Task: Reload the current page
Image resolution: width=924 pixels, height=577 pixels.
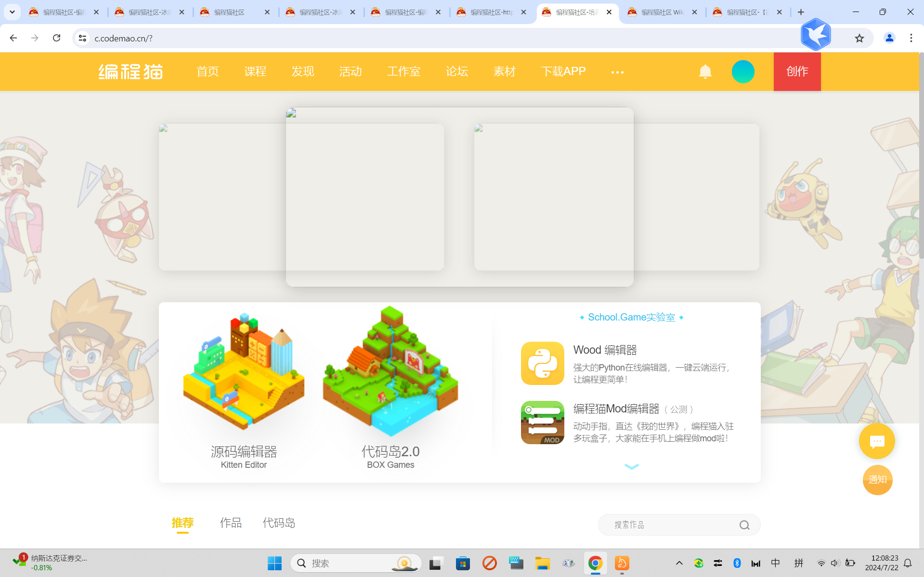Action: (x=56, y=38)
